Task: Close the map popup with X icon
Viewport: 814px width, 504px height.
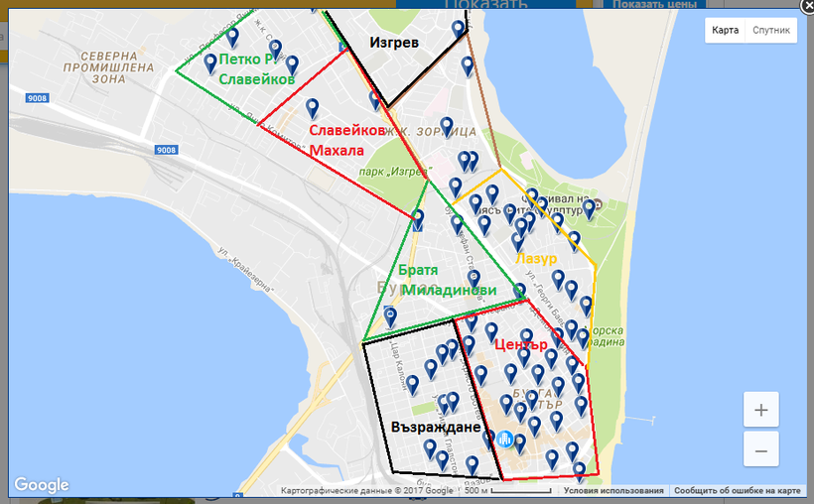Action: click(x=803, y=5)
